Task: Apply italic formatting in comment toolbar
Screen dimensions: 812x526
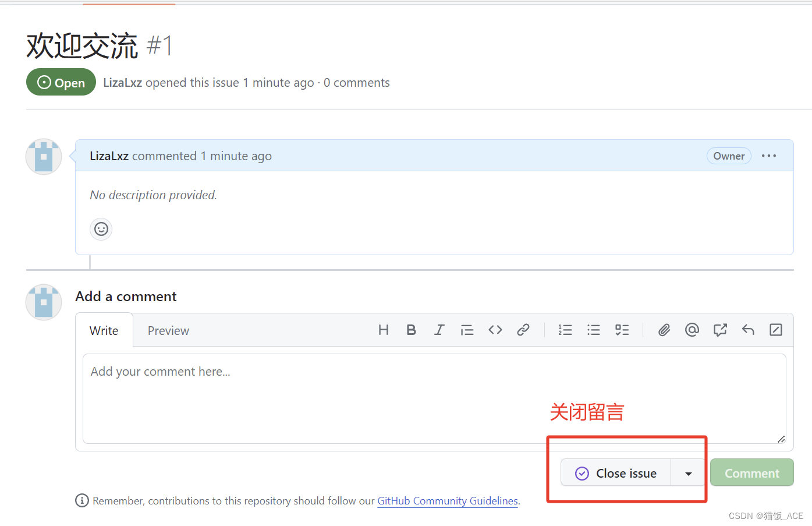Action: (x=439, y=330)
